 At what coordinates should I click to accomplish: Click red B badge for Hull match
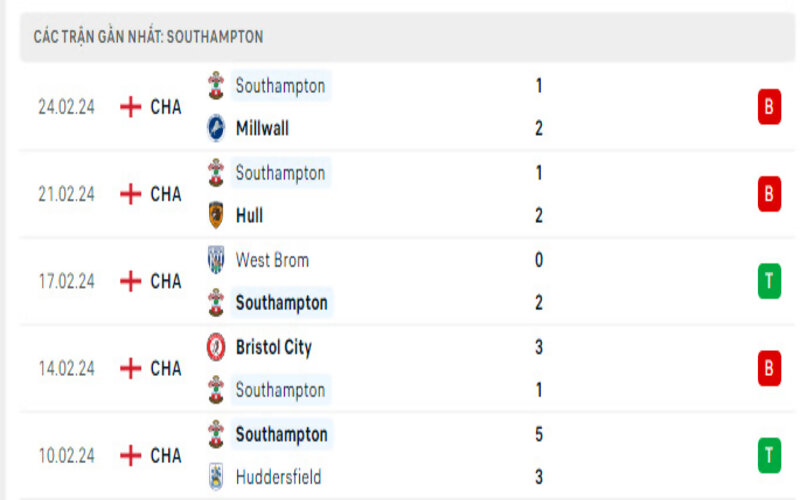769,194
